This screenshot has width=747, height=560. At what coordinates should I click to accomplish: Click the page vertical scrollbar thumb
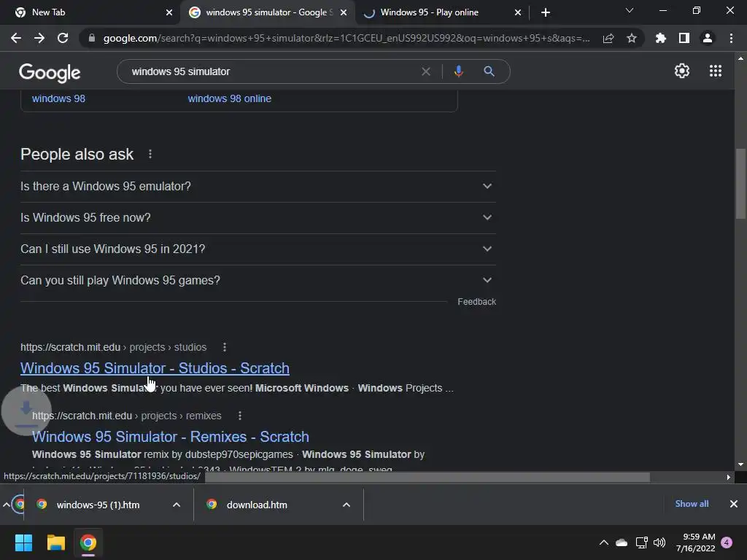pos(740,183)
